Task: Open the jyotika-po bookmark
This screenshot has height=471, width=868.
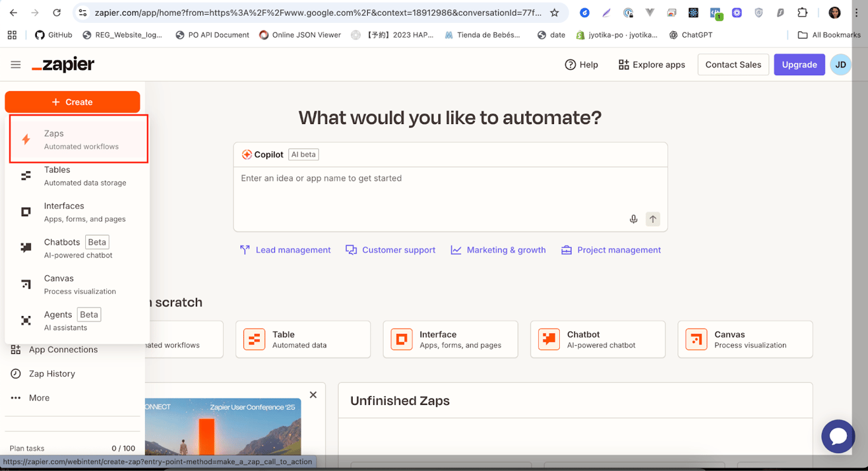Action: click(616, 35)
